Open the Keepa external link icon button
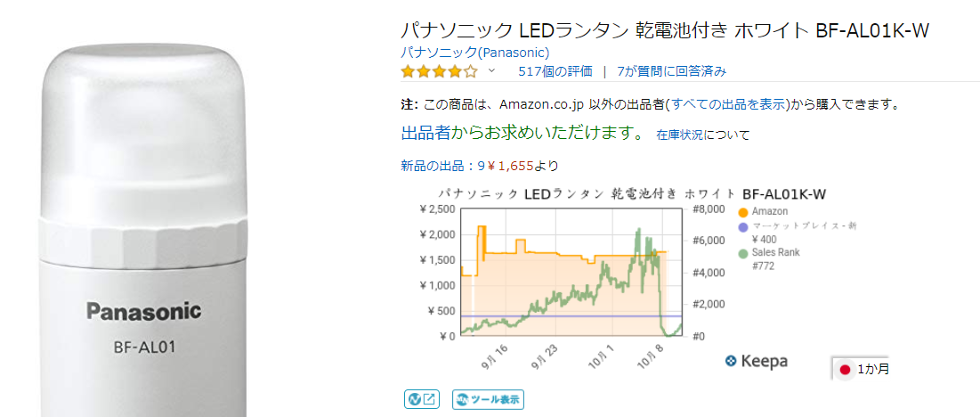Viewport: 980px width, 417px height. point(421,399)
